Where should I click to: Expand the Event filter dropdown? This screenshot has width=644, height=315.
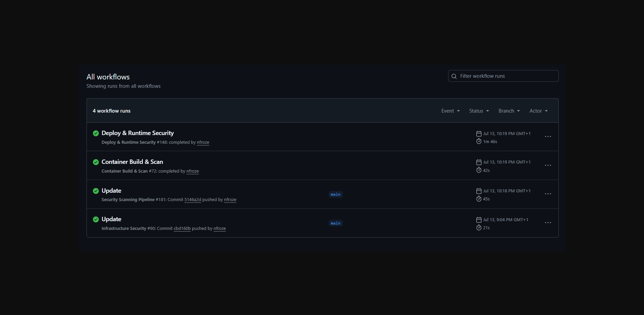point(450,111)
